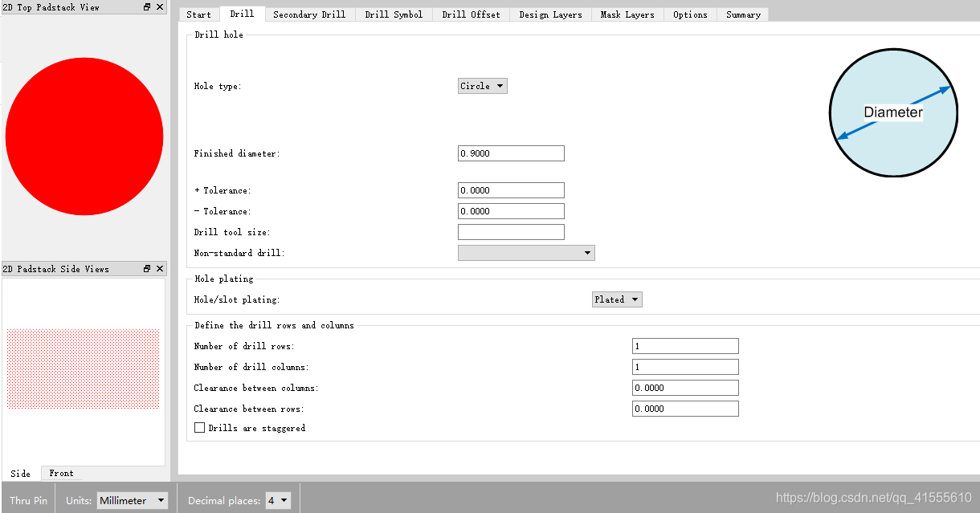Click the red pad preview circle

click(x=84, y=136)
